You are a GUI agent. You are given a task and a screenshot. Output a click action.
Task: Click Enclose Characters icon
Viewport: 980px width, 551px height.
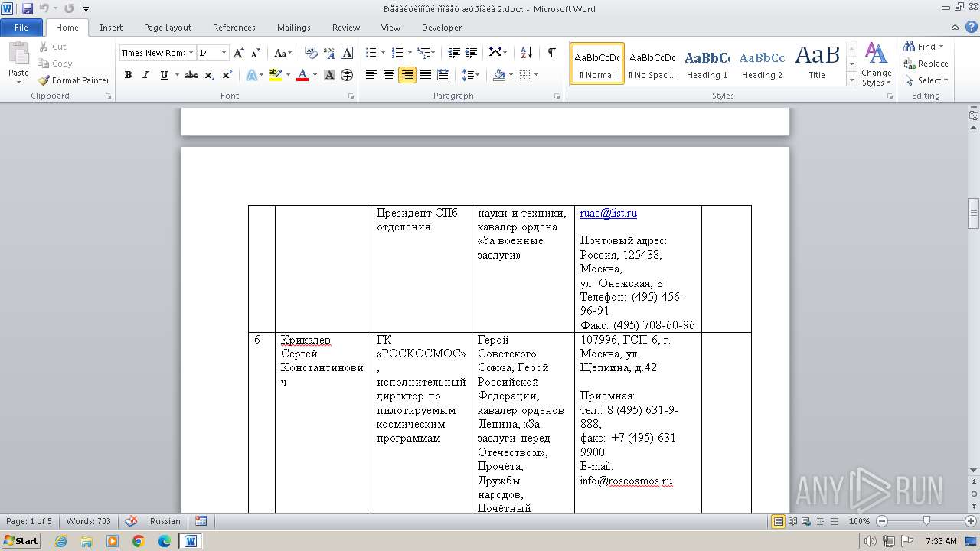[347, 75]
